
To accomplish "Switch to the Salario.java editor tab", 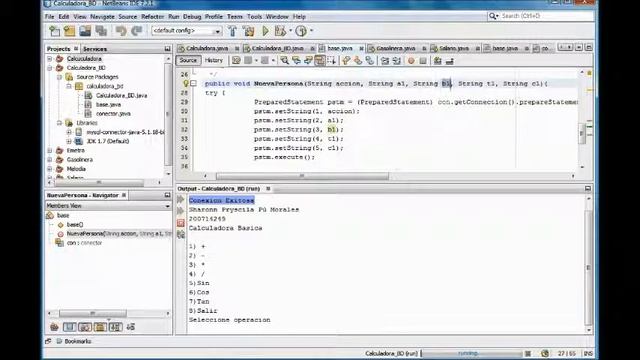I will coord(453,48).
